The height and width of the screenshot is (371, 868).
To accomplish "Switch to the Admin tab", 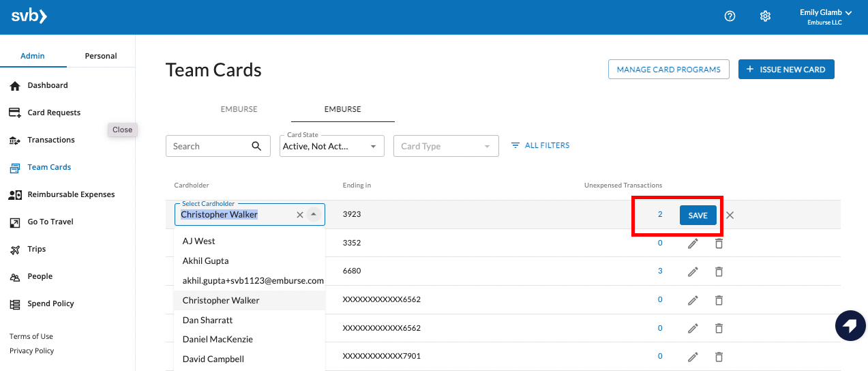I will click(33, 56).
